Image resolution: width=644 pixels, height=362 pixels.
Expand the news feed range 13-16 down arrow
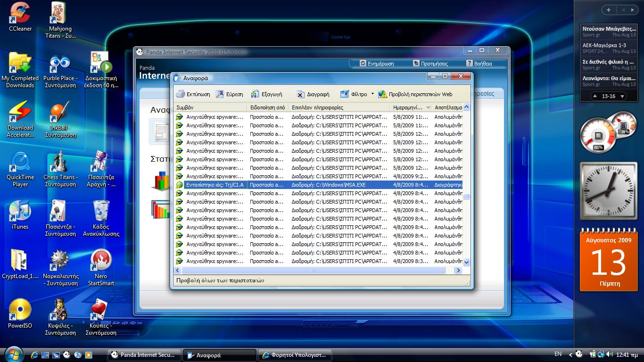tap(622, 96)
